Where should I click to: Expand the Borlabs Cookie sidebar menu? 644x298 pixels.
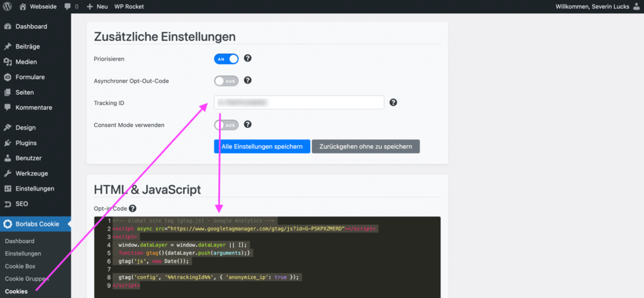[36, 223]
